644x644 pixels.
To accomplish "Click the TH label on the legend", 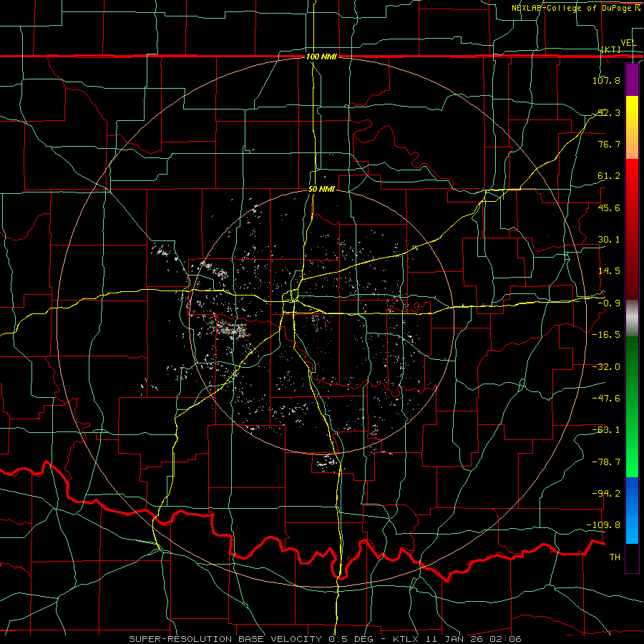I will click(615, 557).
